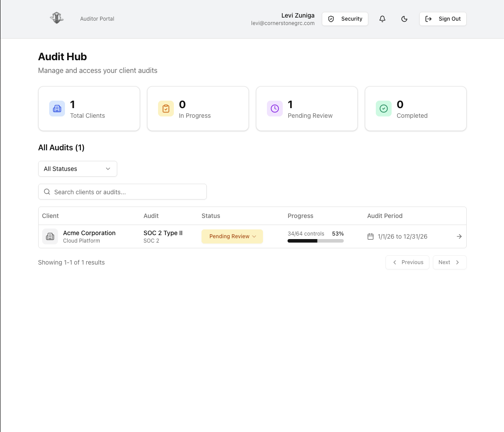Click the All Audits (1) heading
The width and height of the screenshot is (504, 432).
61,148
